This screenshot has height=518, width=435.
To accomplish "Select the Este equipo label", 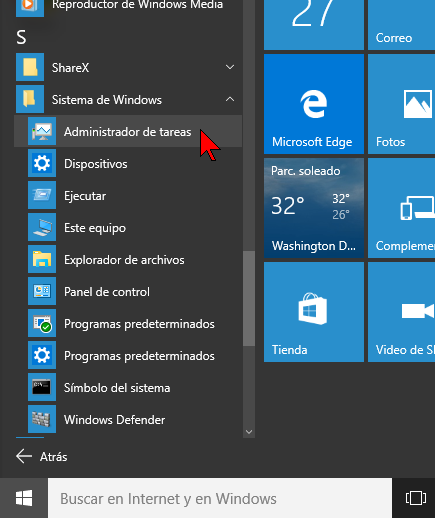I will click(95, 228).
